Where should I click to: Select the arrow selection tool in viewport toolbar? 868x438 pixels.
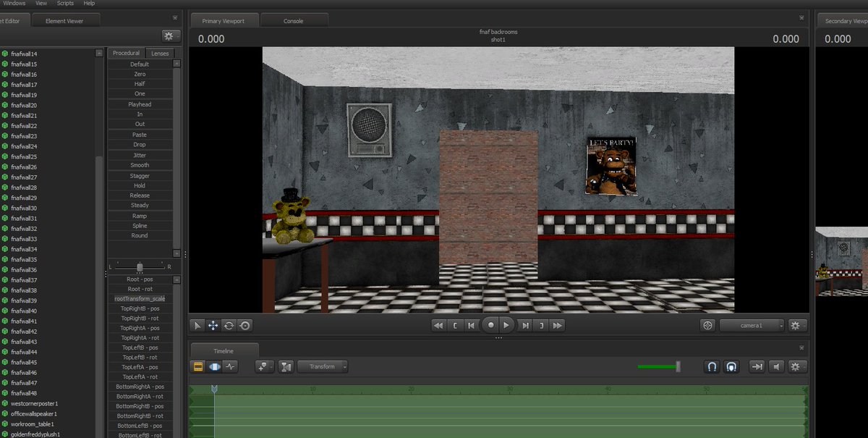coord(197,326)
